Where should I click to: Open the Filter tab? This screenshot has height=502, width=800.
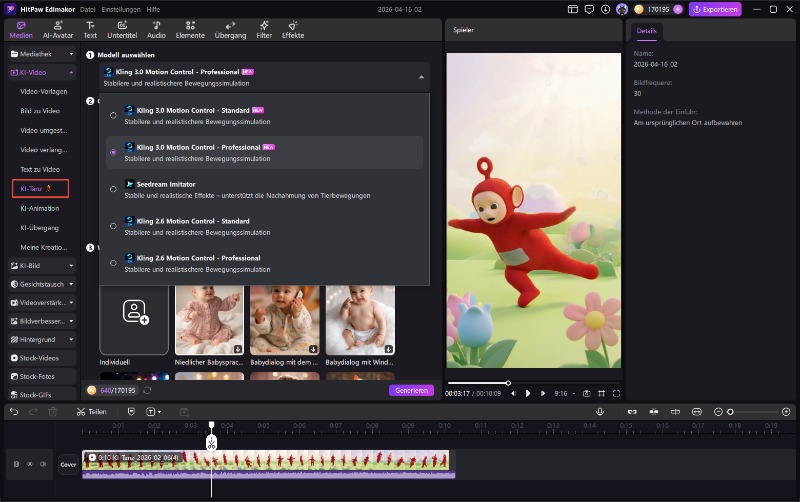pos(264,30)
